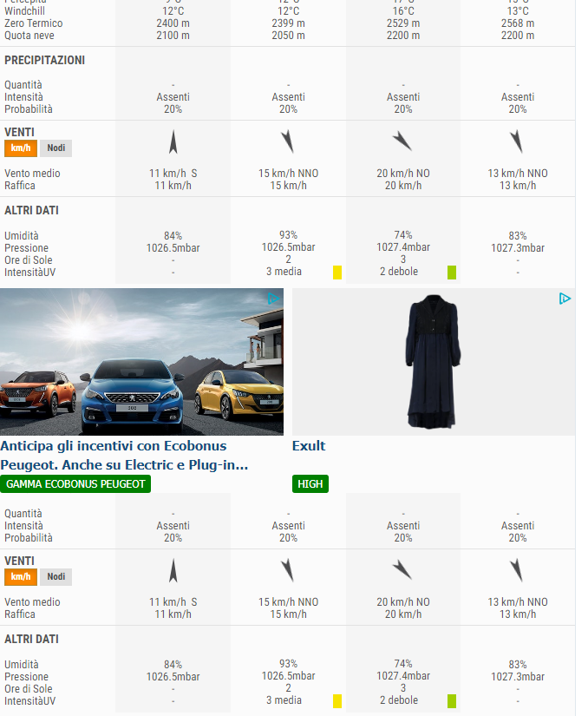The width and height of the screenshot is (588, 716).
Task: Click the PRECIPITAZIONI section heading
Action: click(45, 60)
